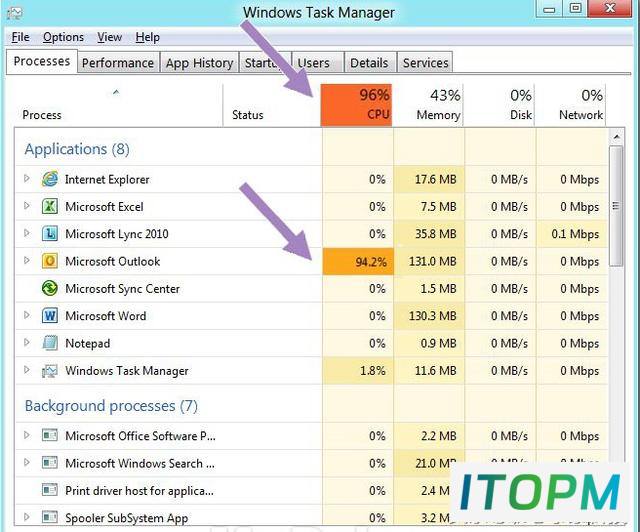This screenshot has height=532, width=640.
Task: Close the Windows Task Manager window
Action: coord(610,9)
